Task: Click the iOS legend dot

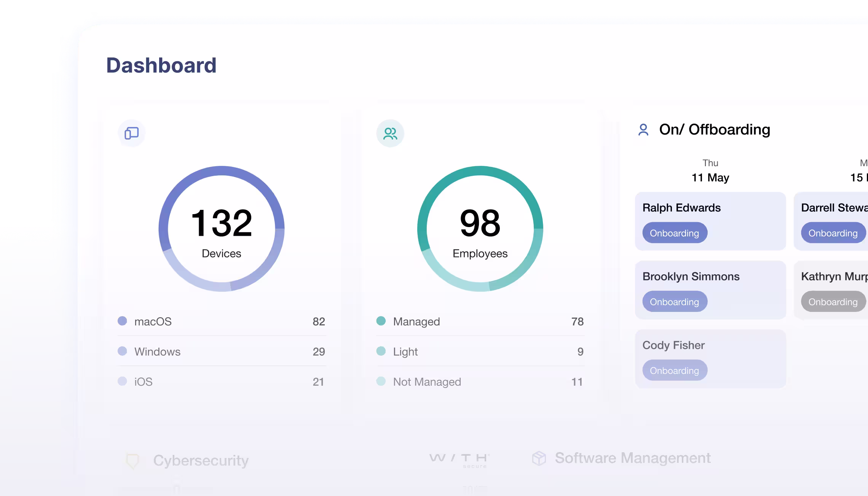Action: [x=122, y=381]
